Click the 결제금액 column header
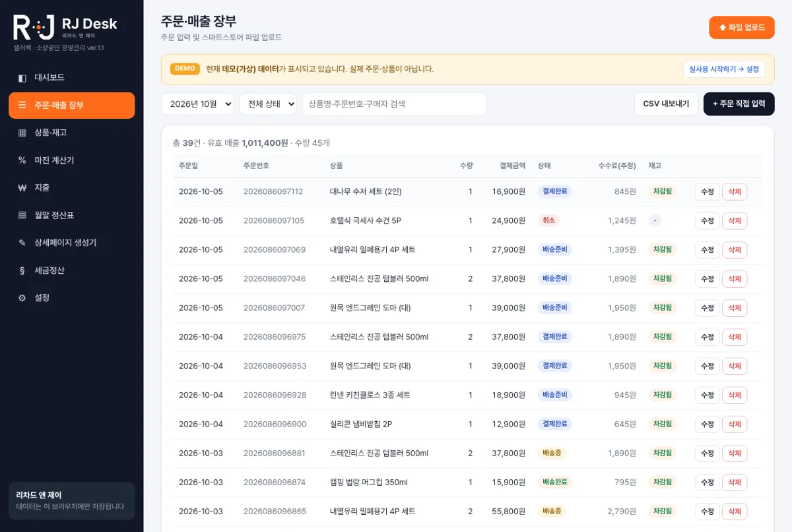 tap(513, 166)
